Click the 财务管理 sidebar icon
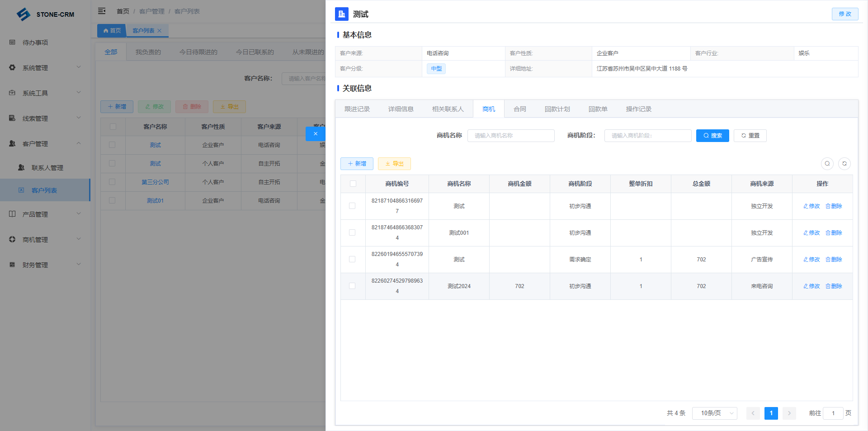The height and width of the screenshot is (431, 868). [12, 265]
